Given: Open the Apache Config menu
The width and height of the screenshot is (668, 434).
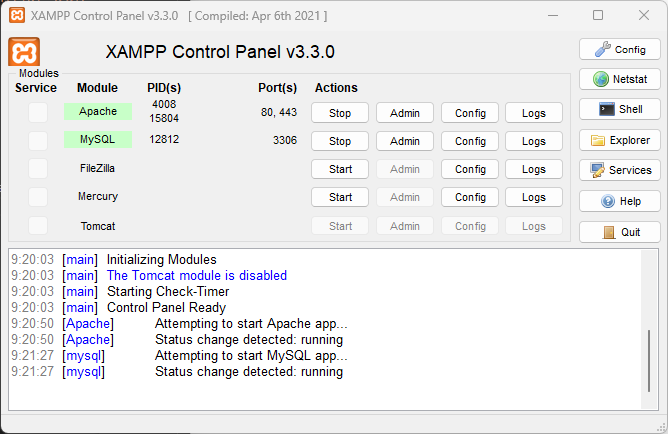Looking at the screenshot, I should [x=470, y=113].
